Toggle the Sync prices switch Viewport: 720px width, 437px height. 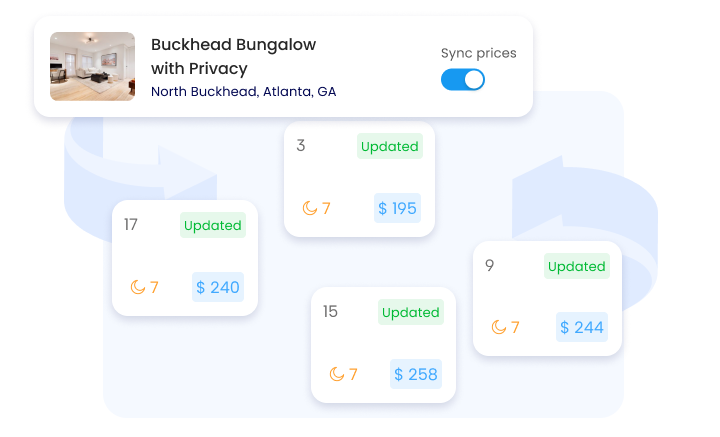coord(462,80)
